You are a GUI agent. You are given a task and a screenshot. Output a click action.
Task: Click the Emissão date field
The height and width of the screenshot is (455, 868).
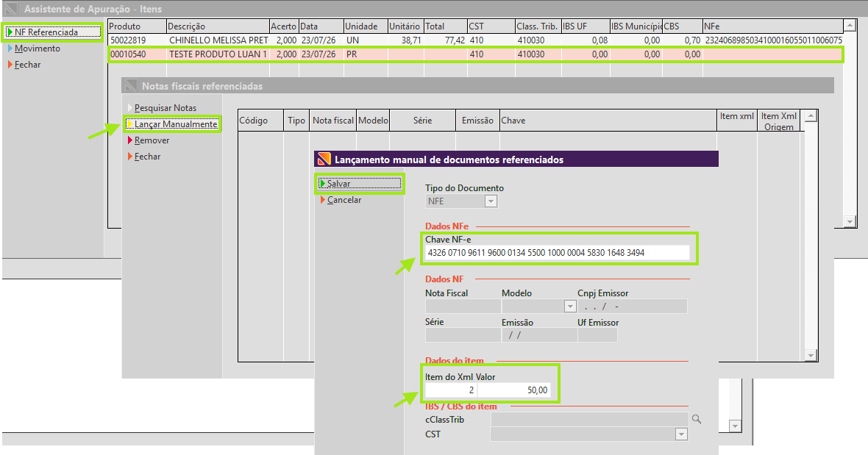point(539,335)
